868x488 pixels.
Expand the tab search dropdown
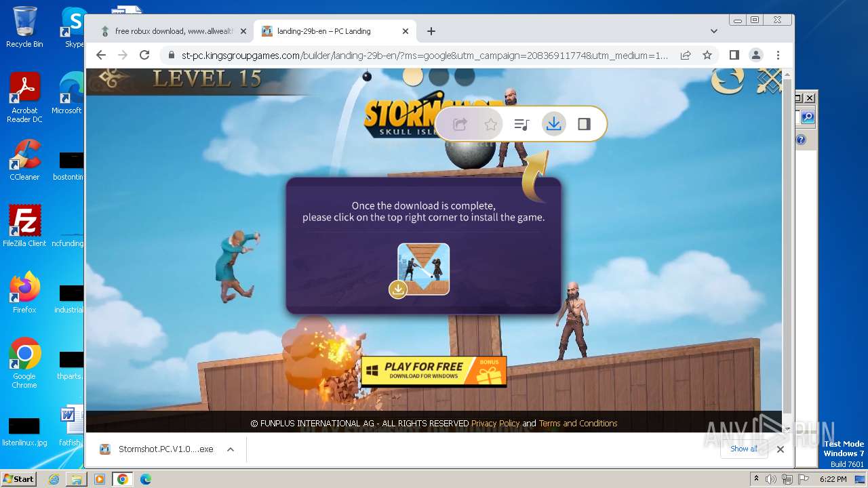[x=713, y=31]
